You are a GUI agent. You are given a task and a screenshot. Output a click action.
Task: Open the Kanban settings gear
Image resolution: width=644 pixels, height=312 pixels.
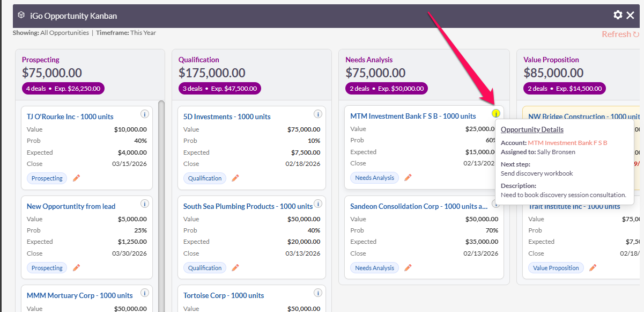pyautogui.click(x=618, y=15)
